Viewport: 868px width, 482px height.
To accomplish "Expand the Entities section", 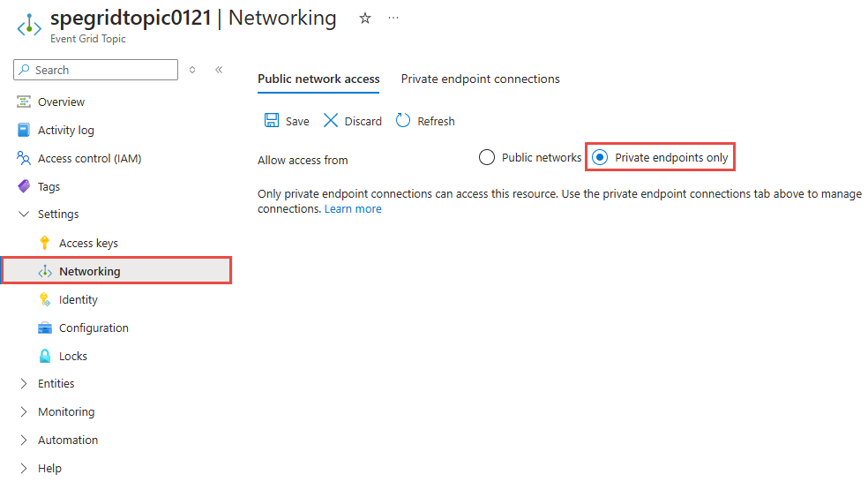I will 24,384.
